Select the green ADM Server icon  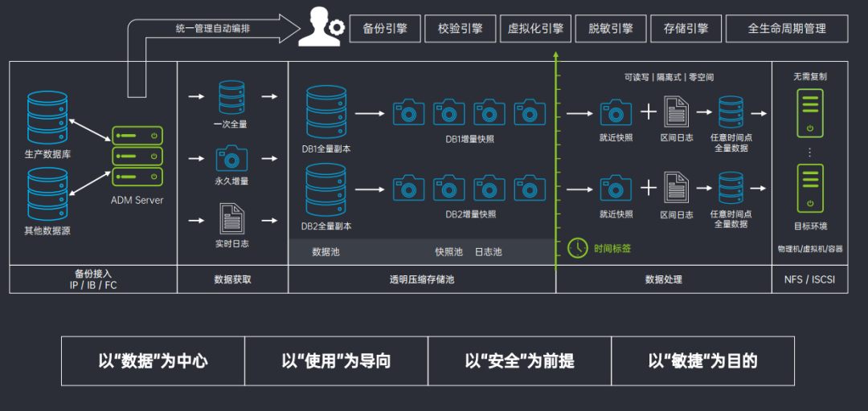[x=137, y=156]
